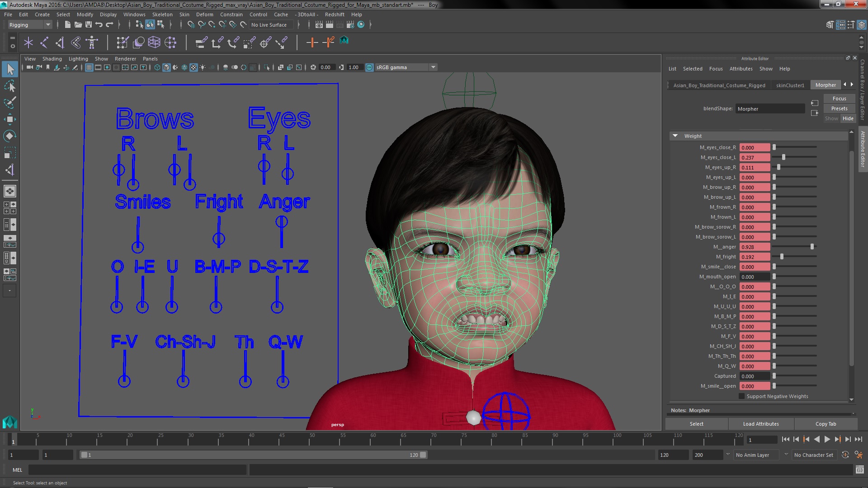The height and width of the screenshot is (488, 868).
Task: Open the Skeleton menu
Action: pos(162,14)
